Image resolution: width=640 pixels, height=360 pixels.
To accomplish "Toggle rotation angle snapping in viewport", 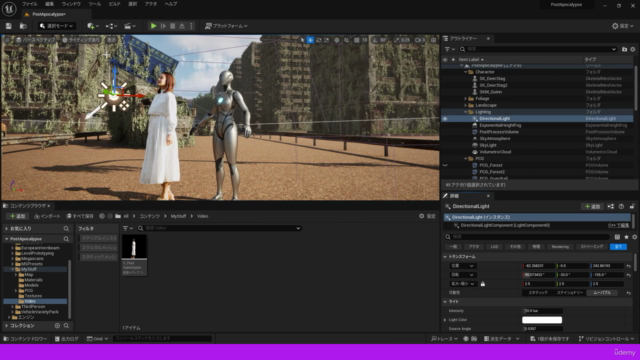I will [x=375, y=40].
